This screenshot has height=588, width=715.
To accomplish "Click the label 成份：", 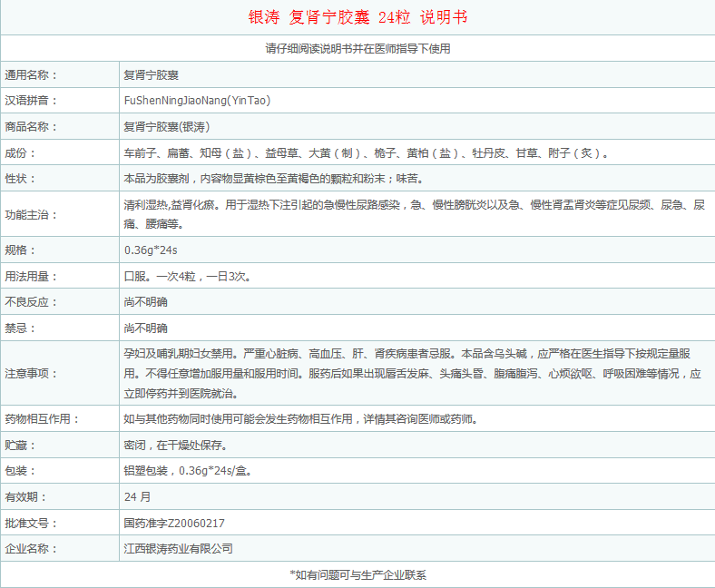I will [x=20, y=152].
